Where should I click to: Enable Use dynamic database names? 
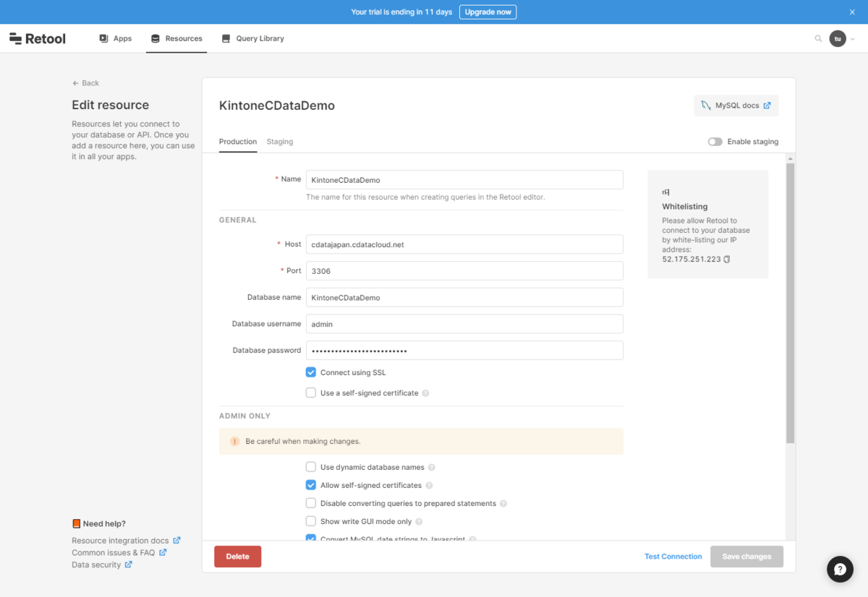[311, 467]
